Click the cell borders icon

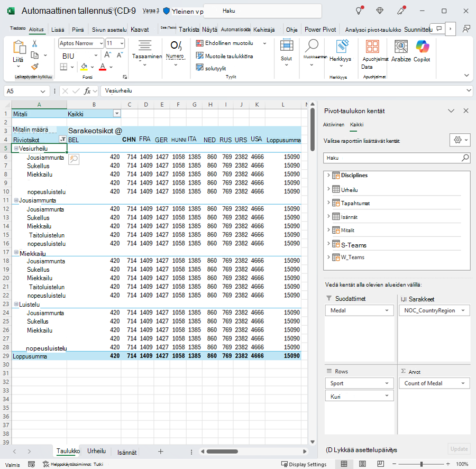[x=63, y=67]
